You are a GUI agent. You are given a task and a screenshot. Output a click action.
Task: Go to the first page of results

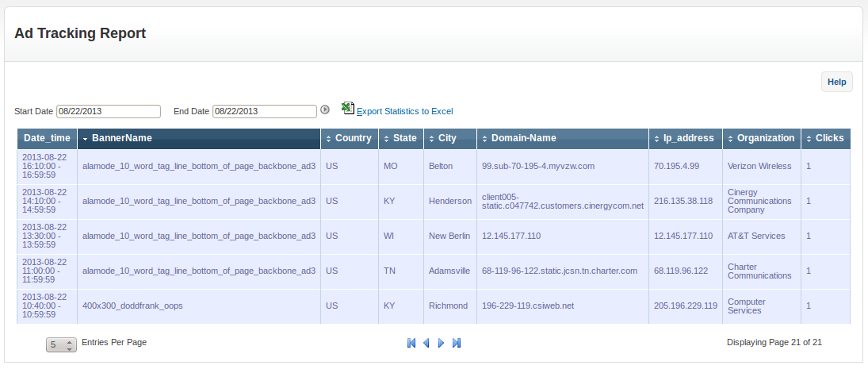tap(411, 343)
